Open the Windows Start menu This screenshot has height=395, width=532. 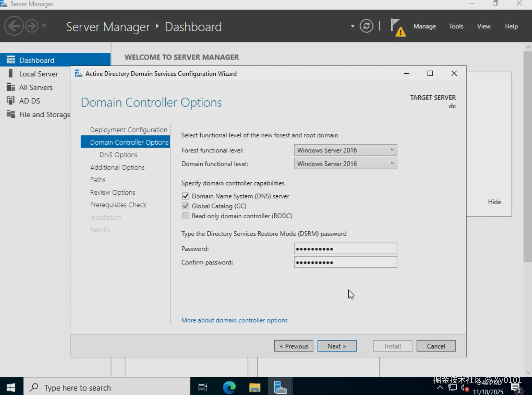11,387
